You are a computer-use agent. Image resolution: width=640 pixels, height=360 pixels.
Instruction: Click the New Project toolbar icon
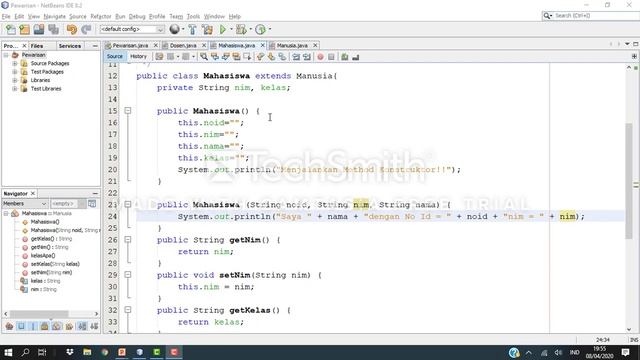coord(24,29)
